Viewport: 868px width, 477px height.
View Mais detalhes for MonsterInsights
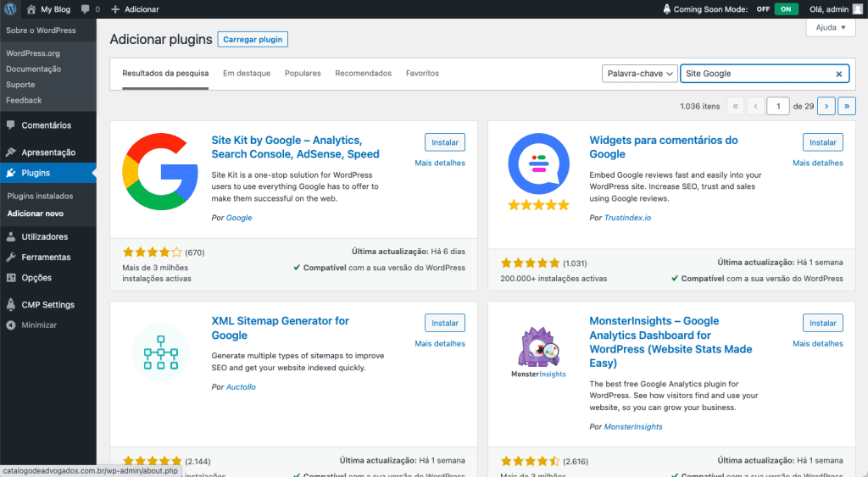(818, 344)
